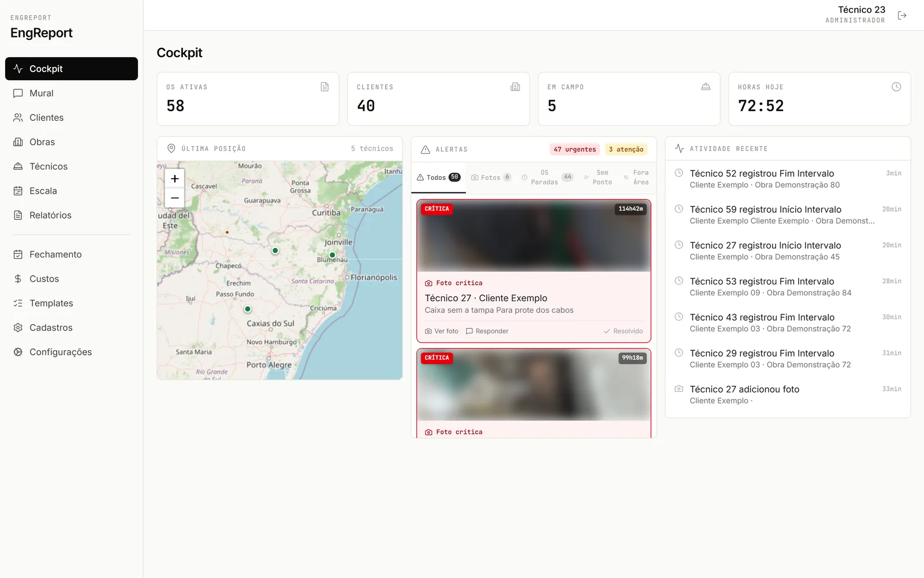Zoom in on the map
924x578 pixels.
tap(174, 179)
